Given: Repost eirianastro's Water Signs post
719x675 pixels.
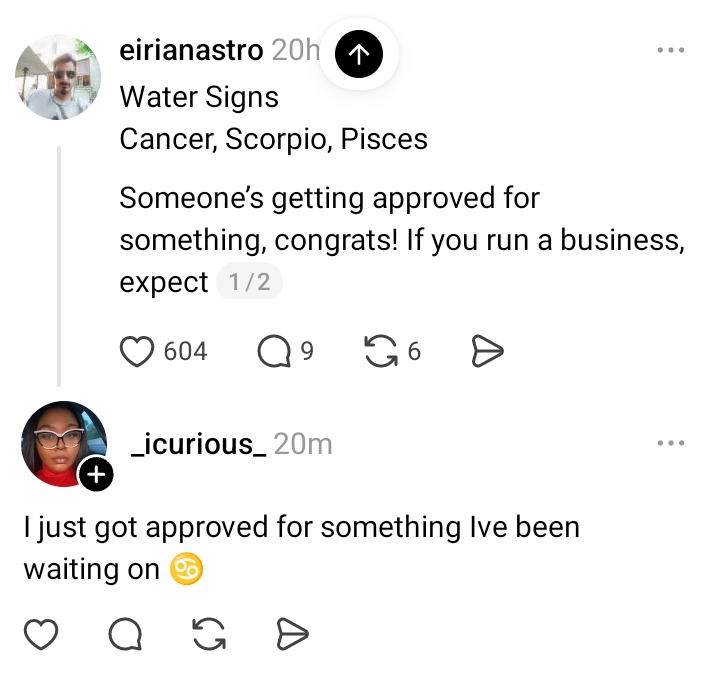Looking at the screenshot, I should 379,351.
